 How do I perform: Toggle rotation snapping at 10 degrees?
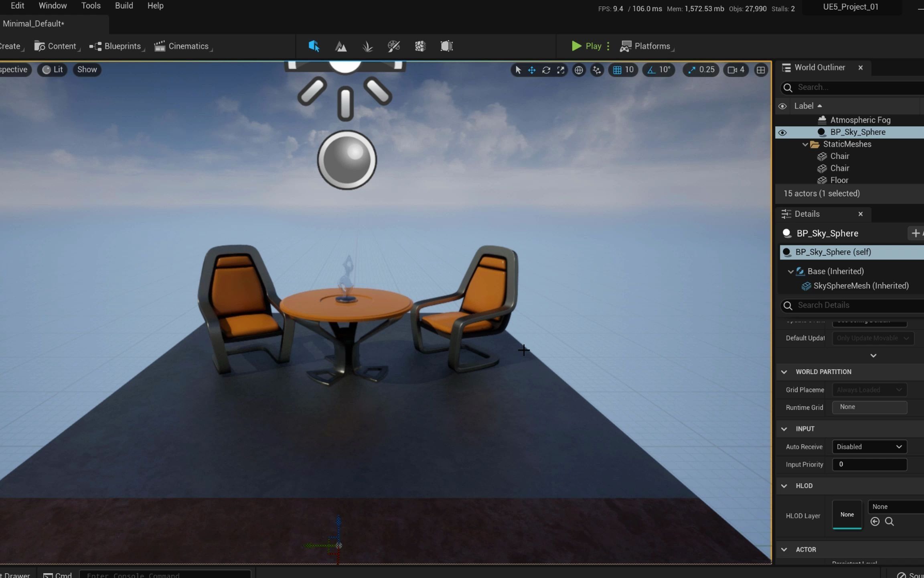coord(659,70)
